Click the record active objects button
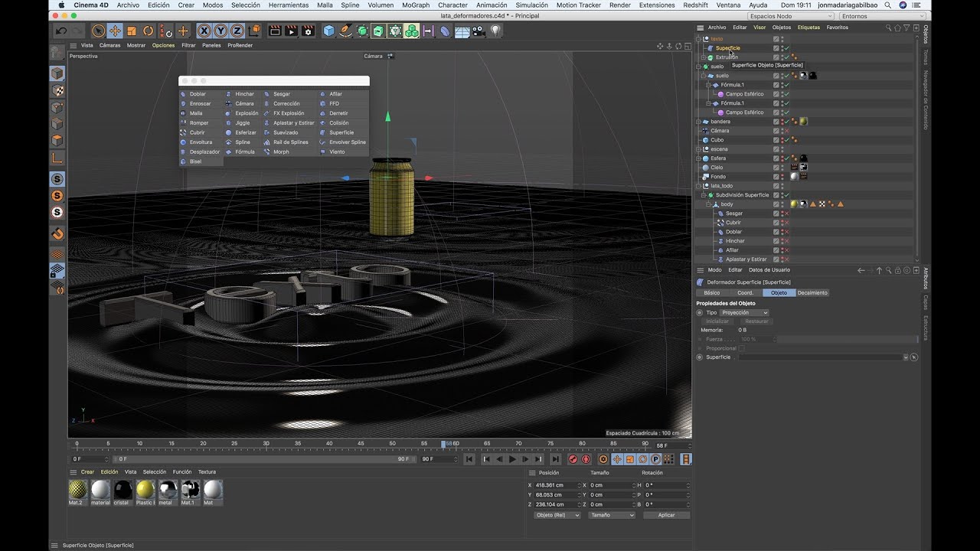 (573, 459)
